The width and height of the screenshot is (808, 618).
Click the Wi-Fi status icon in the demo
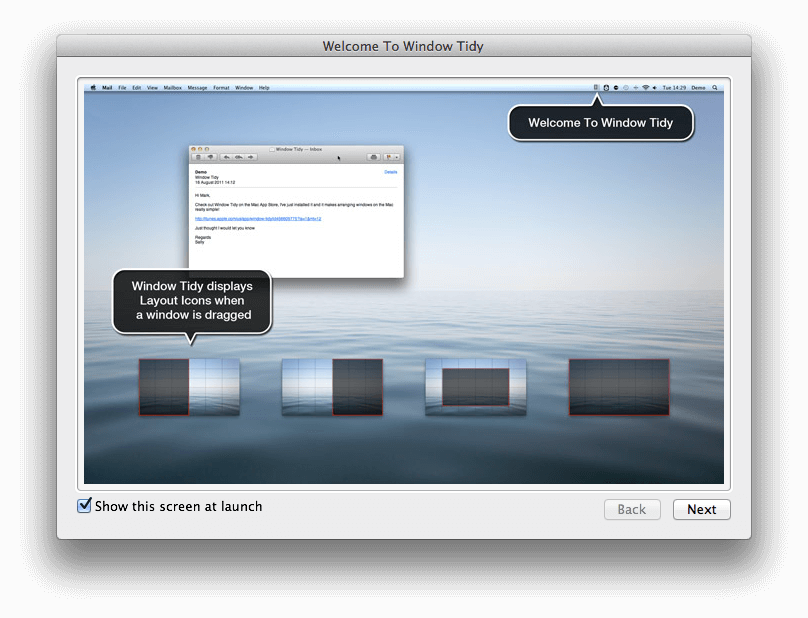(646, 88)
